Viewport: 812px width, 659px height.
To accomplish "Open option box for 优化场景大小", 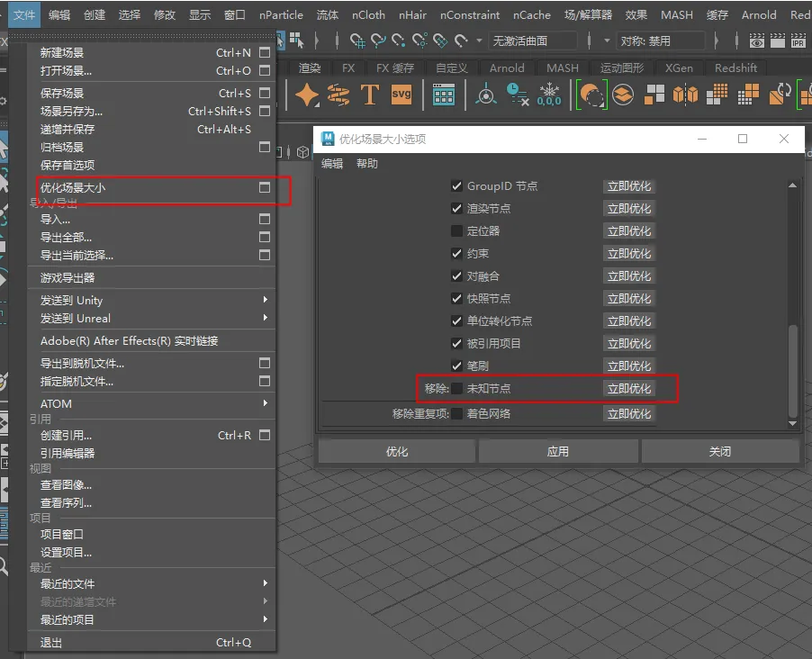I will coord(265,188).
